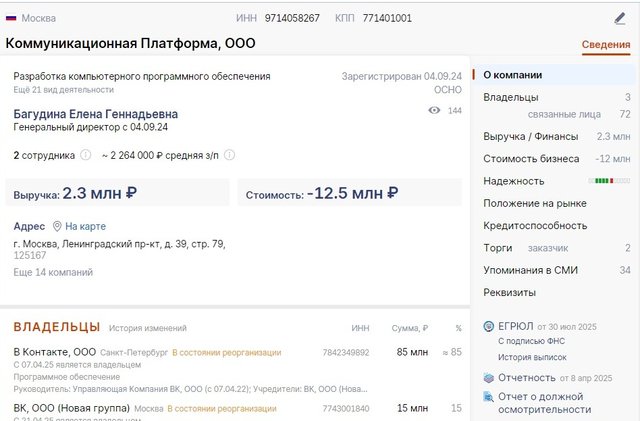Click the map pin icon by На карте
The image size is (640, 421).
(x=57, y=226)
